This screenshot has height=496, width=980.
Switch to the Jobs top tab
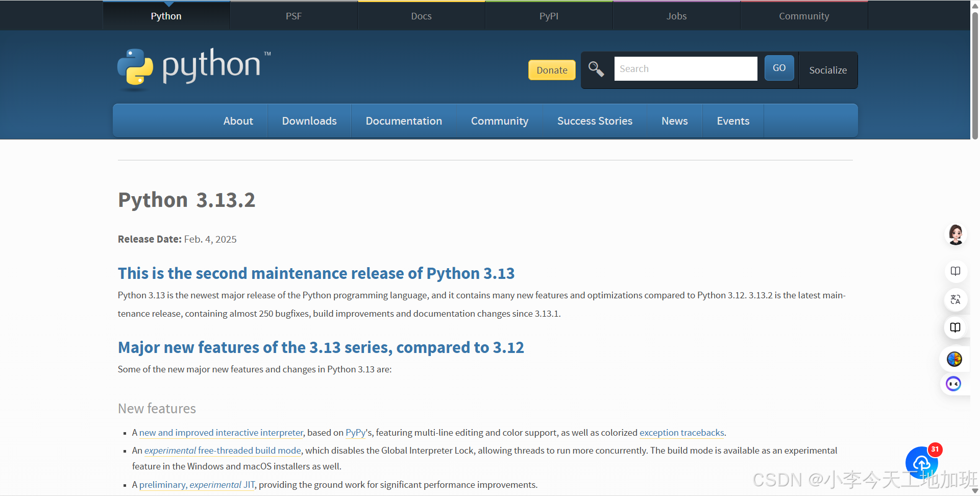pos(676,16)
